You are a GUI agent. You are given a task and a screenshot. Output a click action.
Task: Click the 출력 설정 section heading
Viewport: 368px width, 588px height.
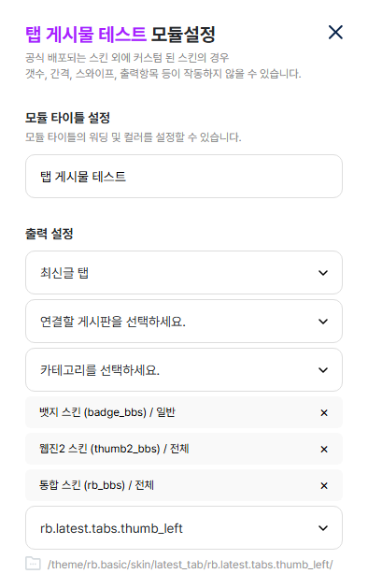tap(50, 234)
